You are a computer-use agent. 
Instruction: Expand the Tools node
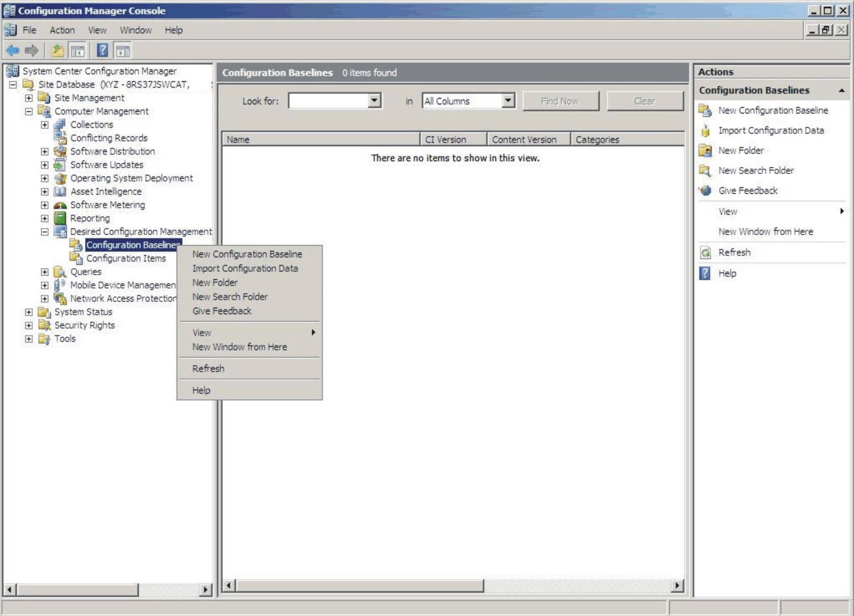pyautogui.click(x=29, y=339)
